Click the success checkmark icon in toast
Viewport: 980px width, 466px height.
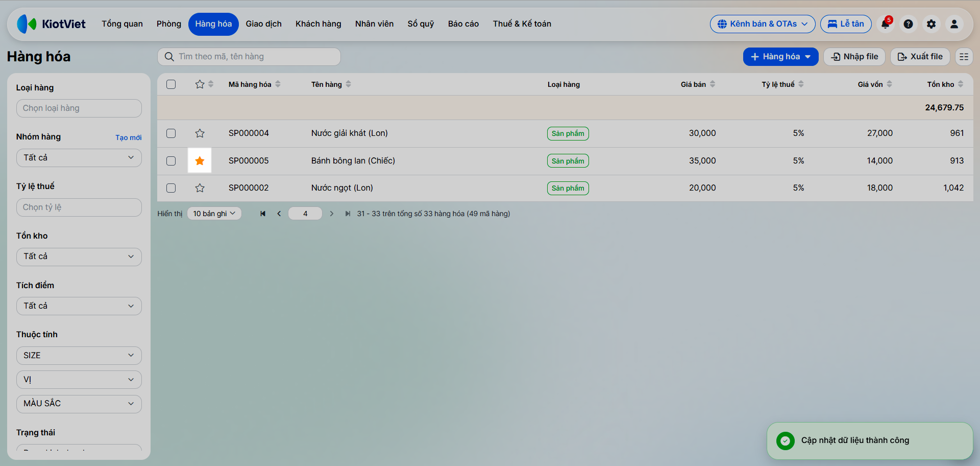click(785, 440)
